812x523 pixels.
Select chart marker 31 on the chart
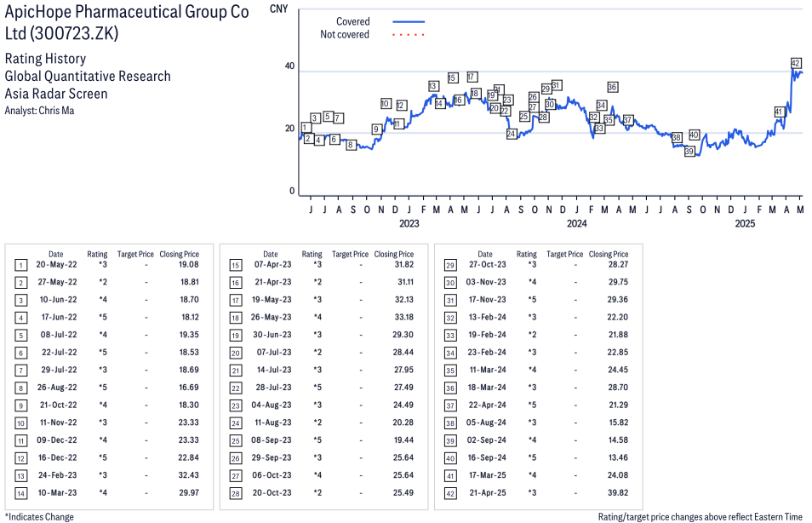[x=556, y=85]
